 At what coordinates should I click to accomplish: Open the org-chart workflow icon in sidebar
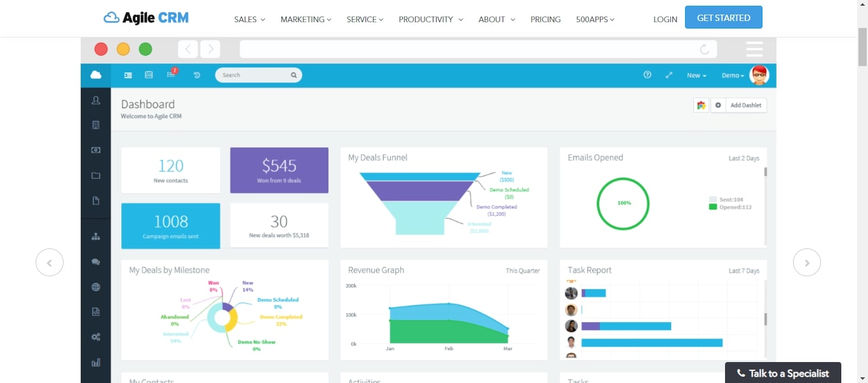coord(96,237)
